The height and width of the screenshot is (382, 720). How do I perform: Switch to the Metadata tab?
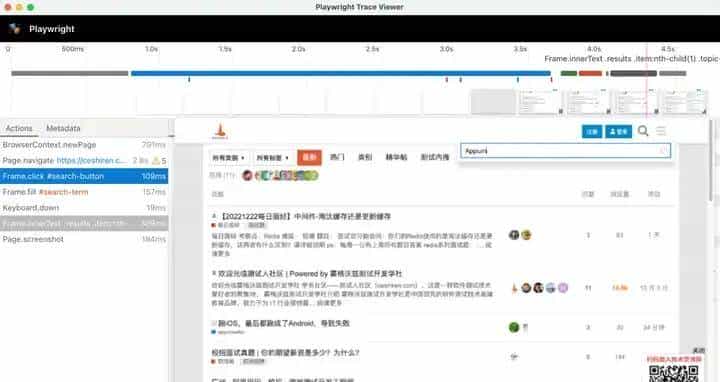click(x=63, y=128)
